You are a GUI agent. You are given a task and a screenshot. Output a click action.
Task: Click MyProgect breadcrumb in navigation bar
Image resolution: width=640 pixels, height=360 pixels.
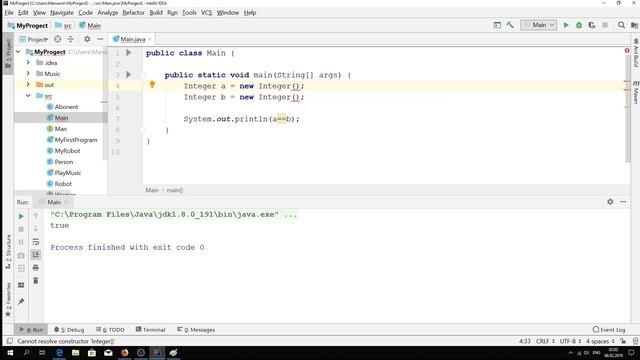[28, 25]
